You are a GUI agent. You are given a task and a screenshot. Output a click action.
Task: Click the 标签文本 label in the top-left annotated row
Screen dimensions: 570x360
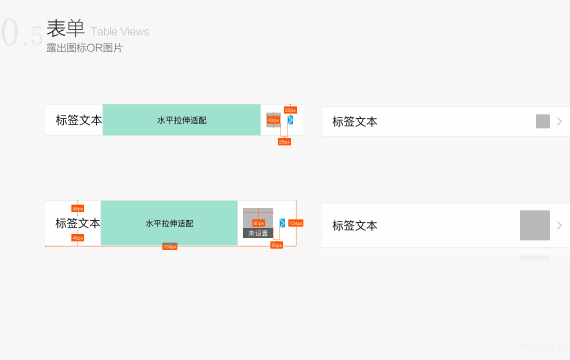[x=79, y=120]
